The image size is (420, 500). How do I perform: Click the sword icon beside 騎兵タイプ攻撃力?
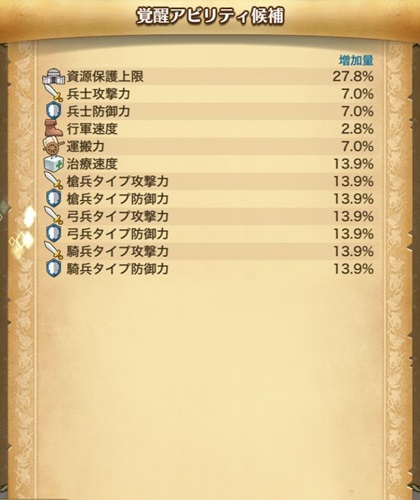(x=54, y=251)
